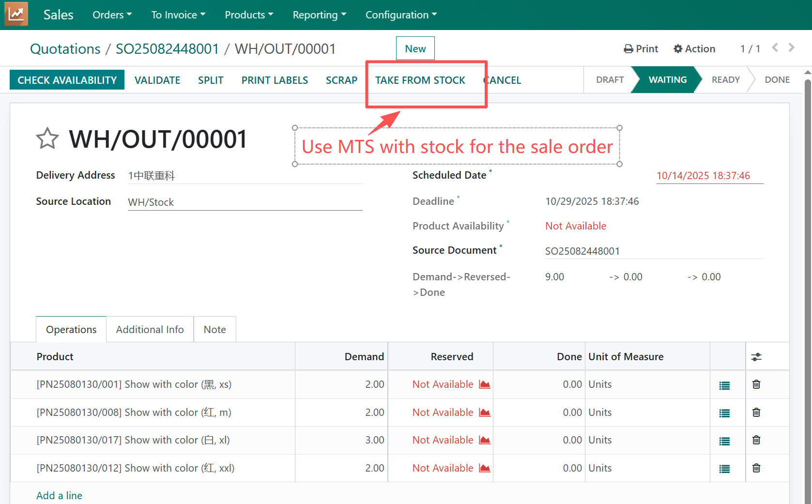Go to next record arrow
Viewport: 812px width, 504px height.
click(x=791, y=48)
